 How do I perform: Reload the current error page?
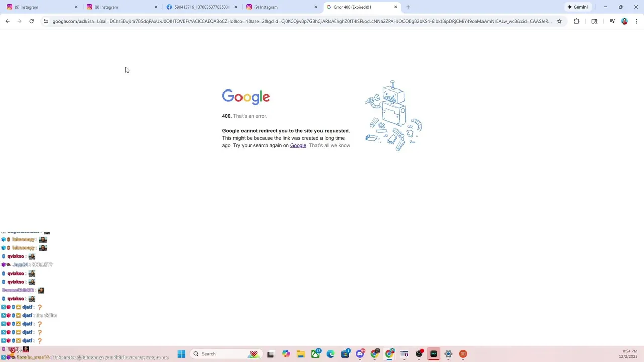[x=31, y=21]
